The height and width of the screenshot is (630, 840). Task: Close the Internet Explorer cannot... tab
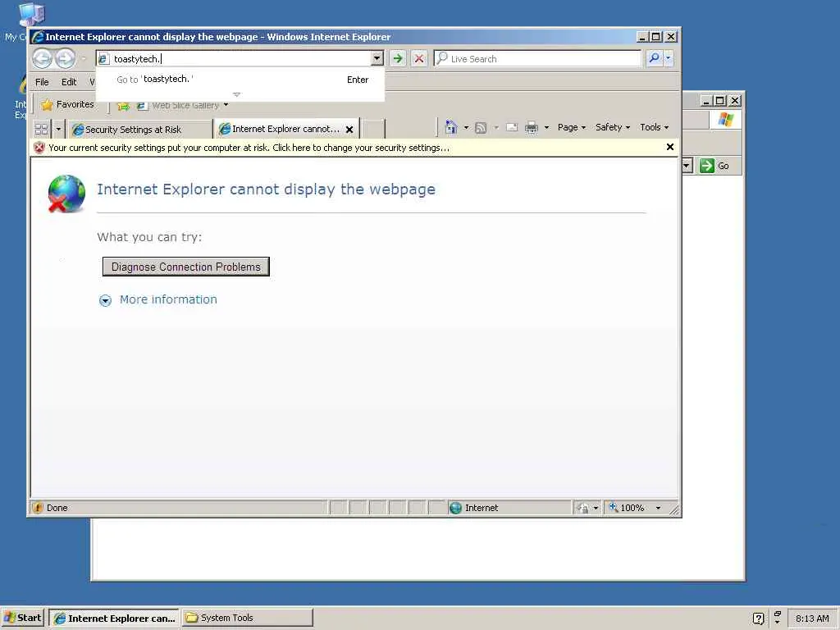point(349,129)
